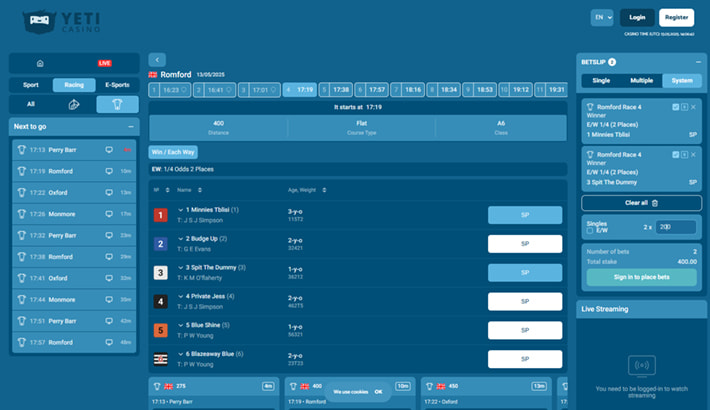Click trap 4 black jacket icon
The image size is (710, 410).
coord(160,301)
